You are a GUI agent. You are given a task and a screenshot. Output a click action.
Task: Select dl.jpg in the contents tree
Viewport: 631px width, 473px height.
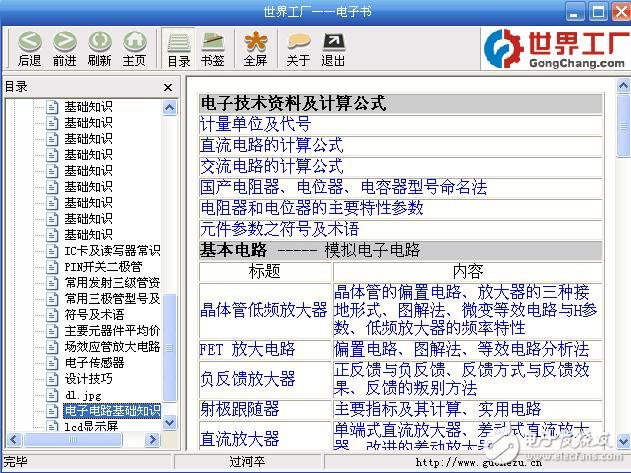(83, 395)
